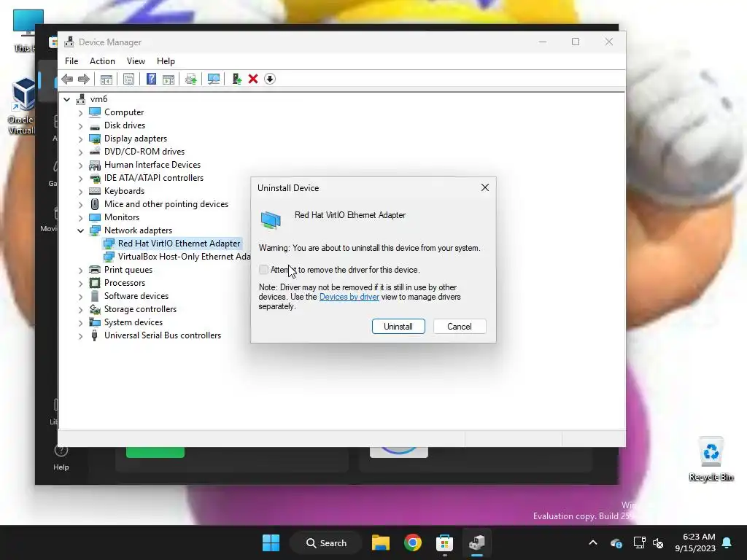Image resolution: width=747 pixels, height=560 pixels.
Task: Click the Keyboards category icon
Action: 95,191
